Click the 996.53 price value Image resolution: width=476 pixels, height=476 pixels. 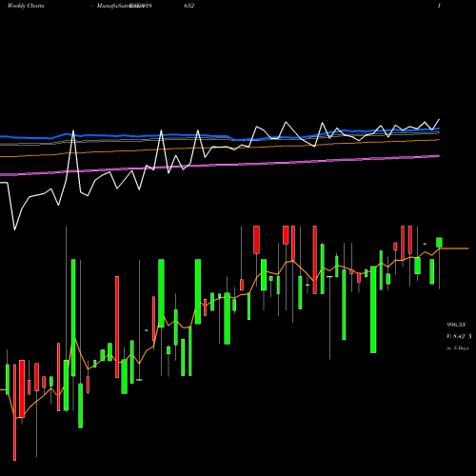[x=456, y=325]
